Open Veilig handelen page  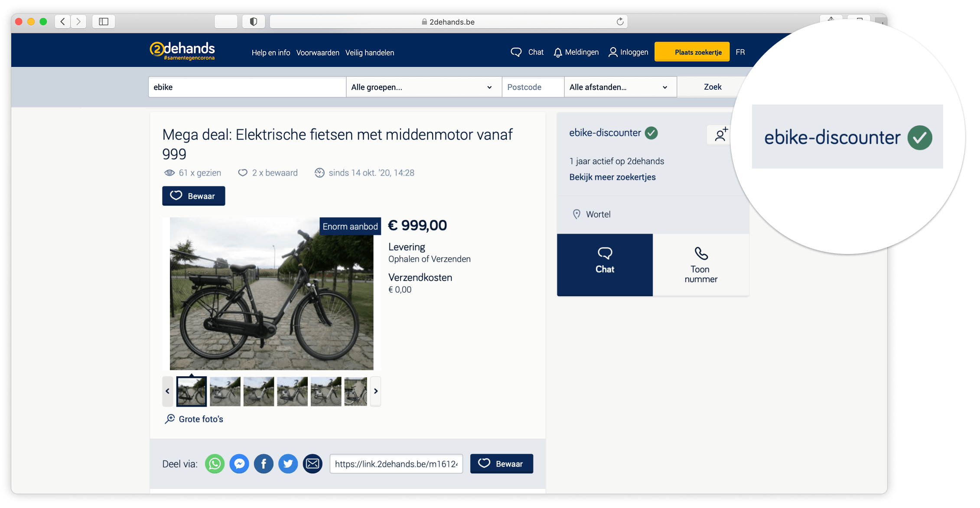pyautogui.click(x=370, y=52)
